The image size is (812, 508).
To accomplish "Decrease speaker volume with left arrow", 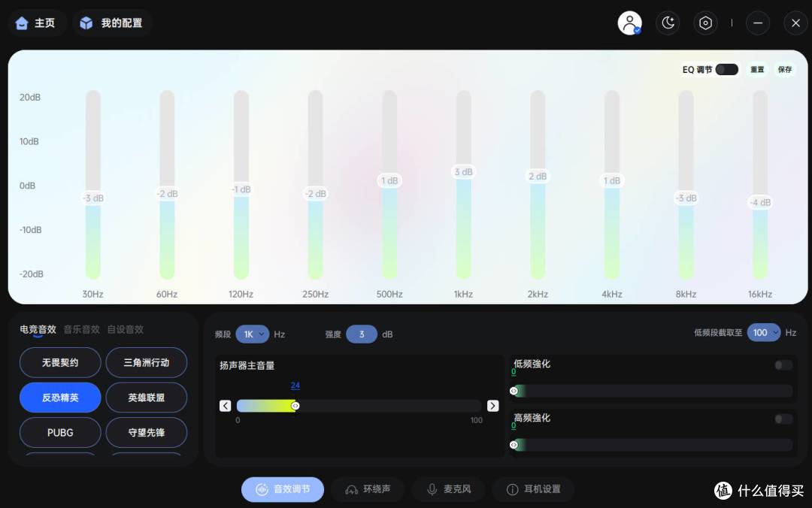I will click(x=226, y=406).
